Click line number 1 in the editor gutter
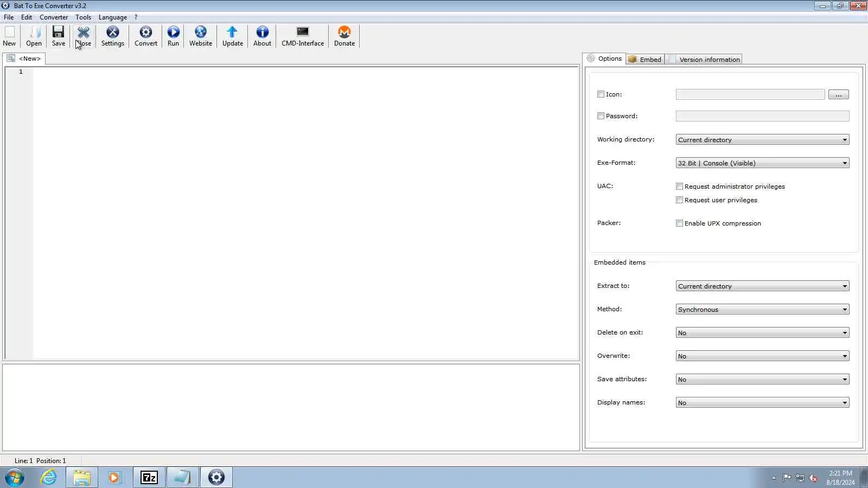This screenshot has height=488, width=868. pos(21,72)
